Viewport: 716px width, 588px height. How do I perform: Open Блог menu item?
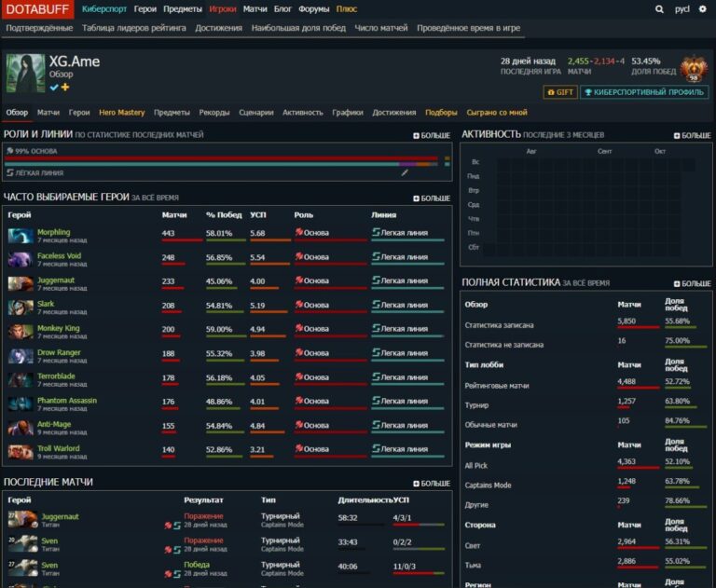282,9
